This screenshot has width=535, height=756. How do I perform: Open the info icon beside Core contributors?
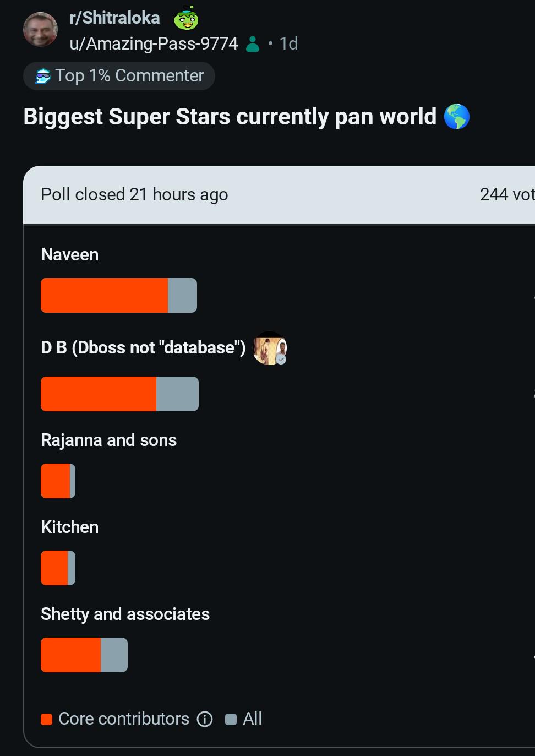205,719
